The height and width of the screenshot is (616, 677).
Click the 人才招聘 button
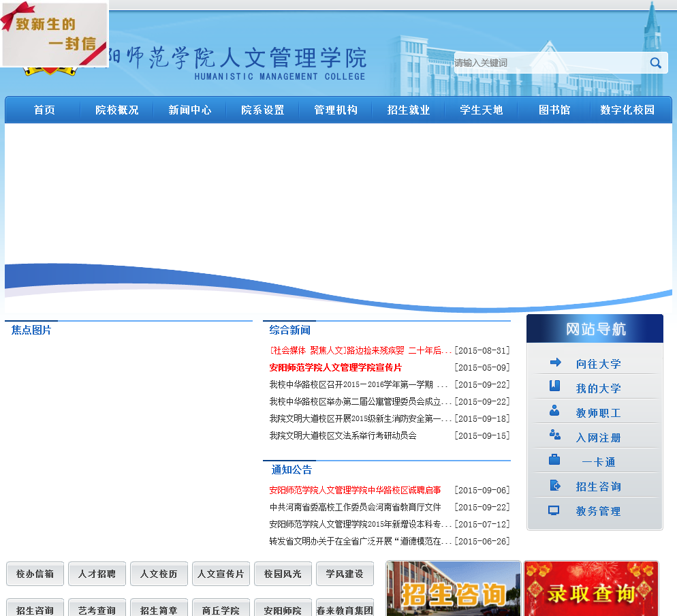coord(97,574)
